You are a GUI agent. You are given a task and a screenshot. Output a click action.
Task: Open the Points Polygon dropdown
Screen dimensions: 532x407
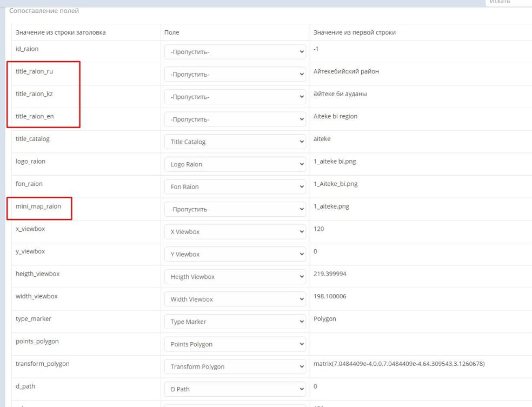click(235, 344)
